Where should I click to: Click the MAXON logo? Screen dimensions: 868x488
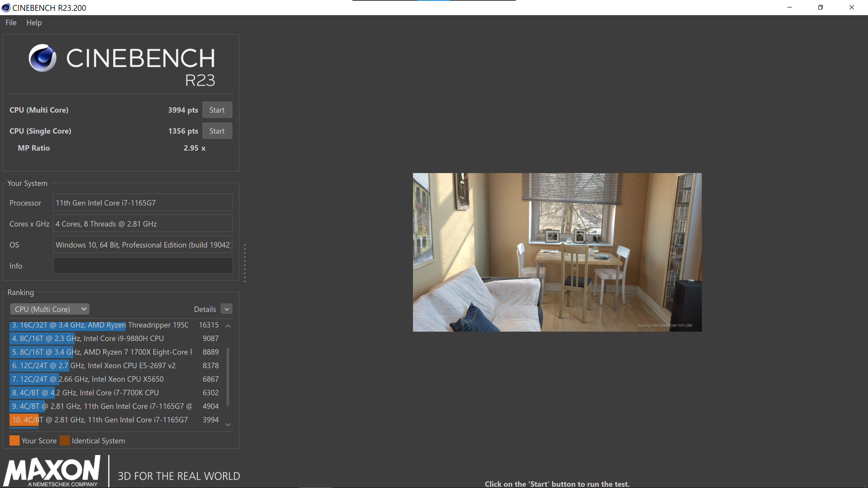click(52, 471)
